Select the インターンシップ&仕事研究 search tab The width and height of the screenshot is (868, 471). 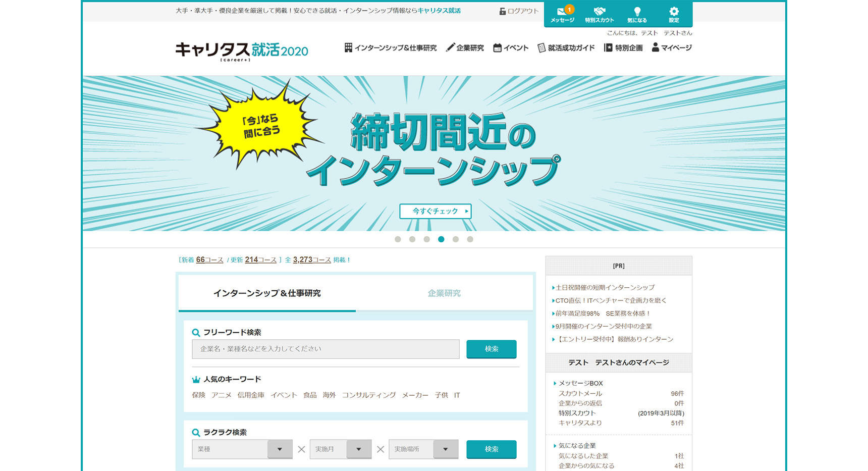point(267,293)
